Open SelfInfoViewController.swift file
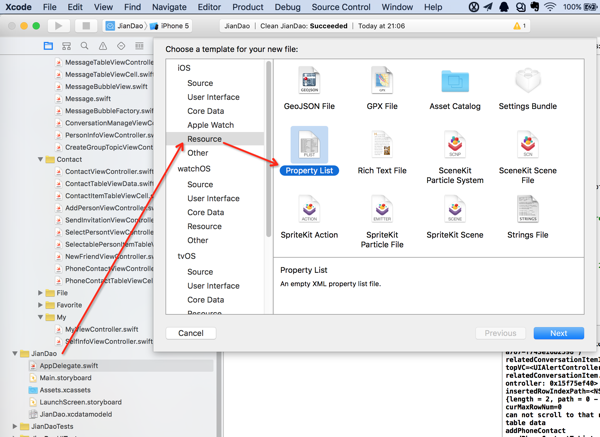The height and width of the screenshot is (437, 600). (x=109, y=341)
